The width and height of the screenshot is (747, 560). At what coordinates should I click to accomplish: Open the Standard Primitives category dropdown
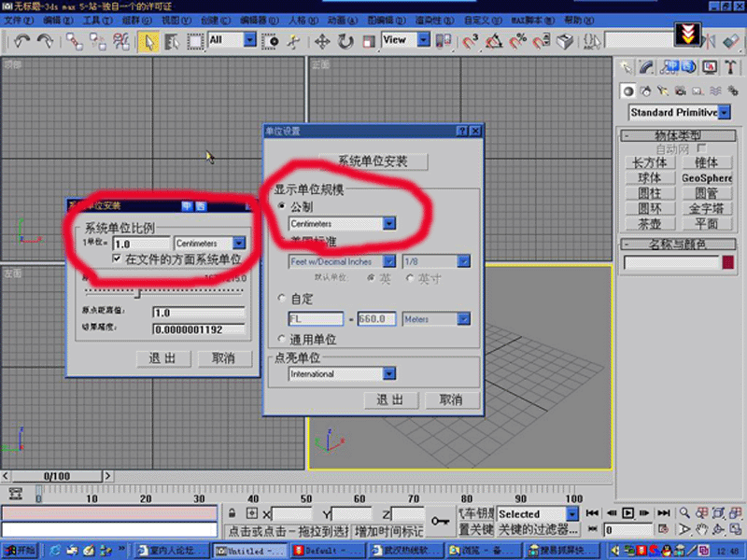(725, 112)
